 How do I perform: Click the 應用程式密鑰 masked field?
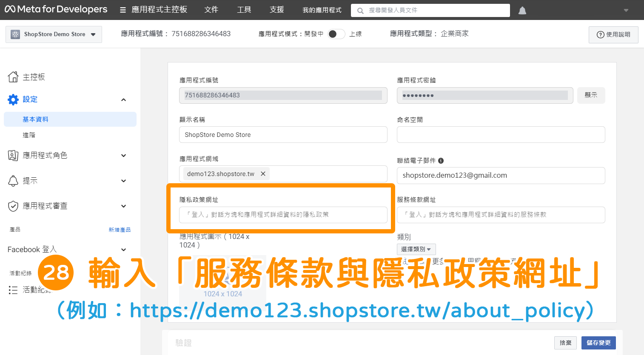tap(485, 95)
